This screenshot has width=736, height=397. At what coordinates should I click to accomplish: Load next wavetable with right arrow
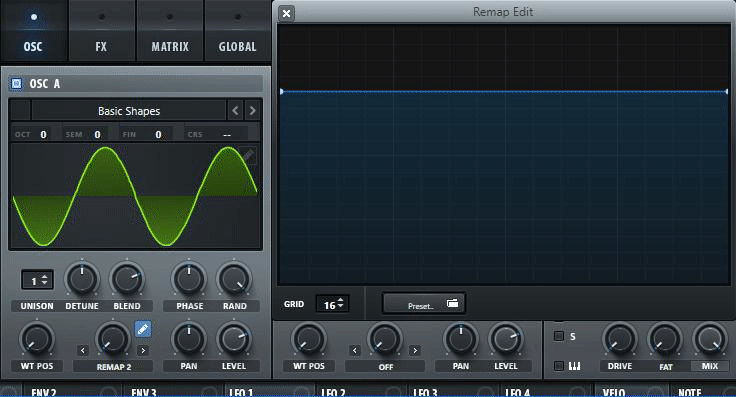tap(253, 111)
